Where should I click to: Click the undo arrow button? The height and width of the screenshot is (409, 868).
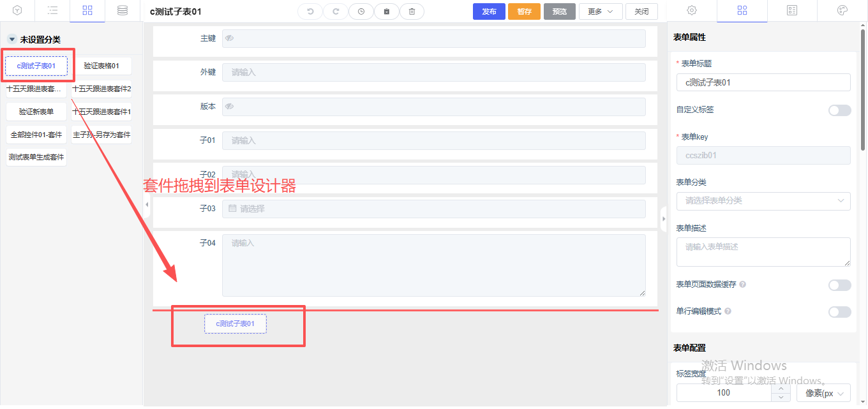point(310,11)
